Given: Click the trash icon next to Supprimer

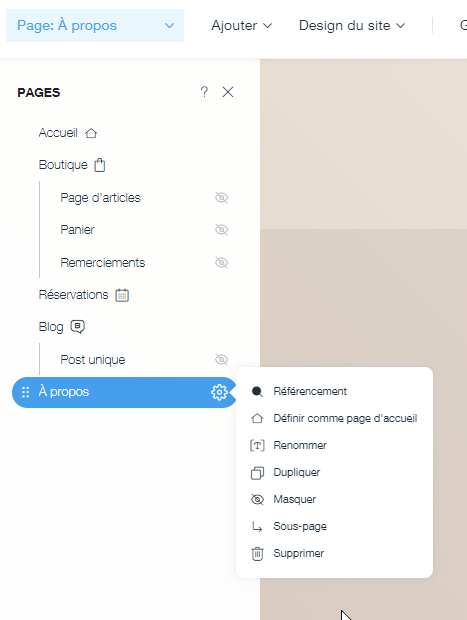Looking at the screenshot, I should pos(257,554).
